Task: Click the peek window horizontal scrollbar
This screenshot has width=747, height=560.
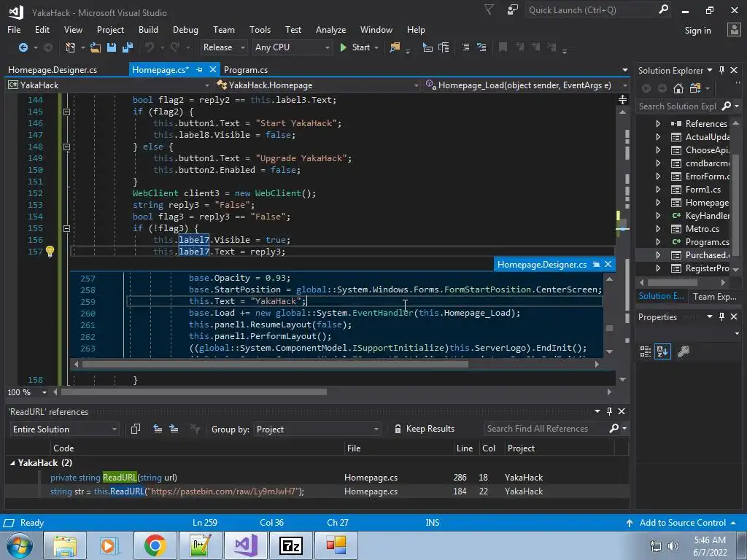Action: pos(275,365)
